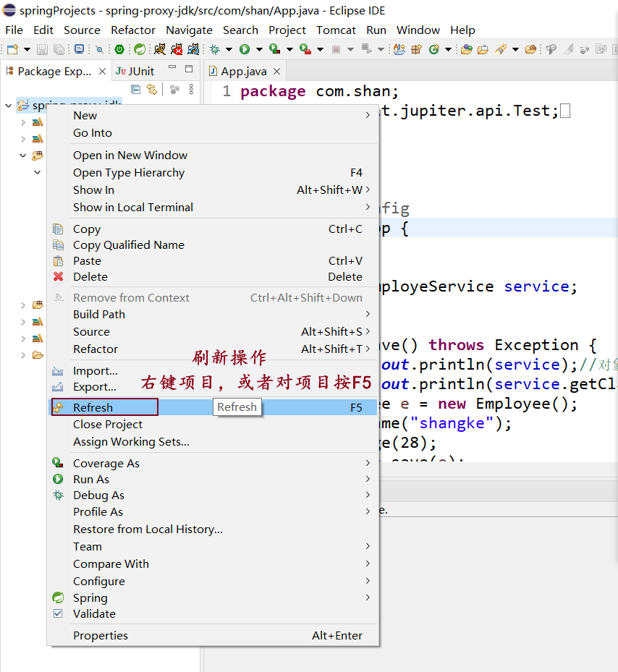Minimize the Package Explorer view panel

pos(172,67)
